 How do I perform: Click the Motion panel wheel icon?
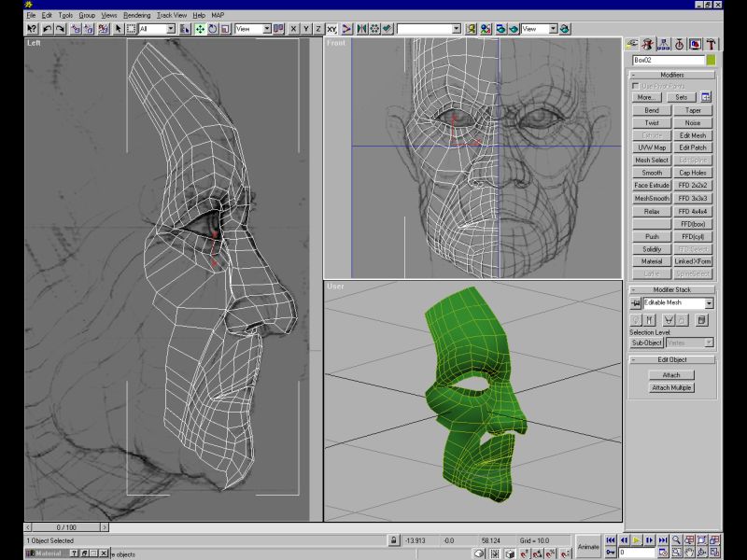coord(679,43)
